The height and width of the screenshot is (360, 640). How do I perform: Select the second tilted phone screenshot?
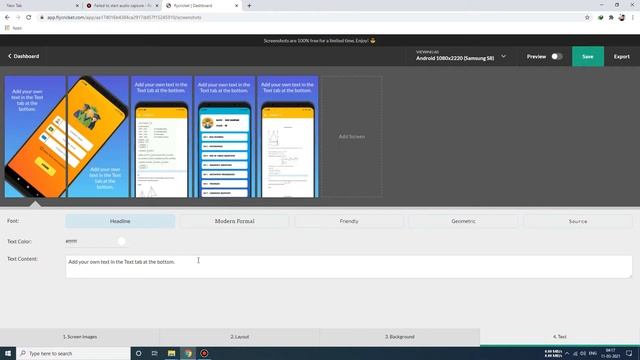(x=98, y=136)
